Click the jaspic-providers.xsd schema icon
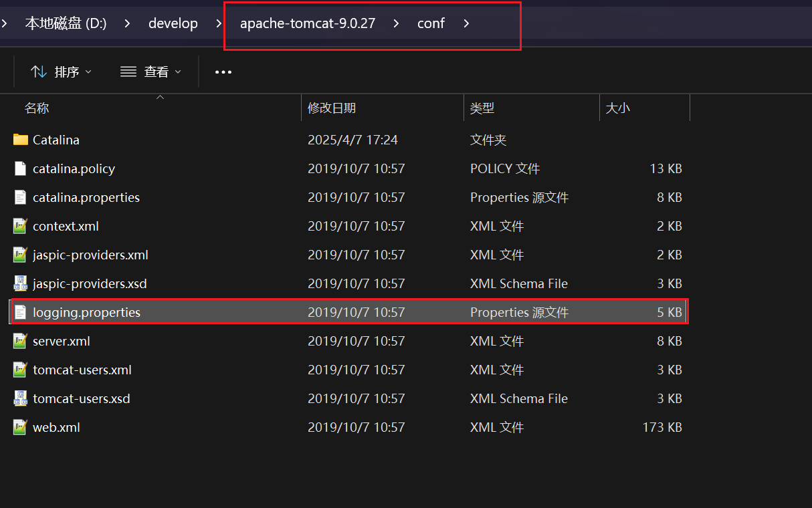 click(21, 283)
